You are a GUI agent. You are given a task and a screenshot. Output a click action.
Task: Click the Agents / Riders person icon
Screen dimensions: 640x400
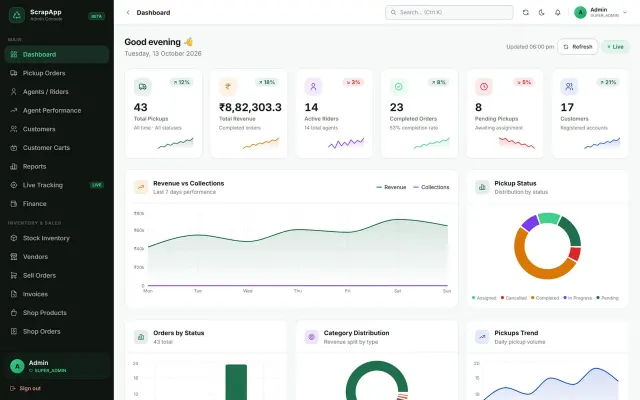tap(14, 92)
